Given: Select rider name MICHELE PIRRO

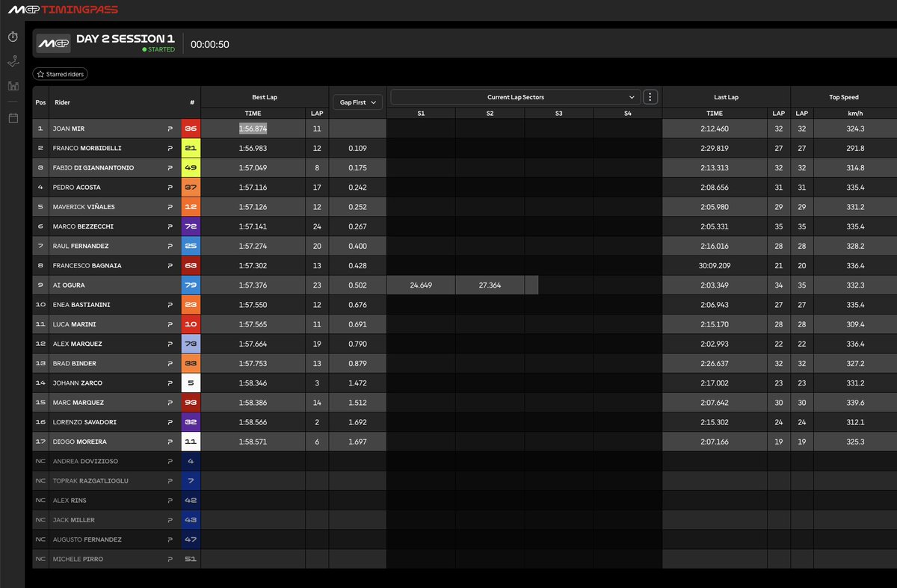Looking at the screenshot, I should (x=78, y=559).
